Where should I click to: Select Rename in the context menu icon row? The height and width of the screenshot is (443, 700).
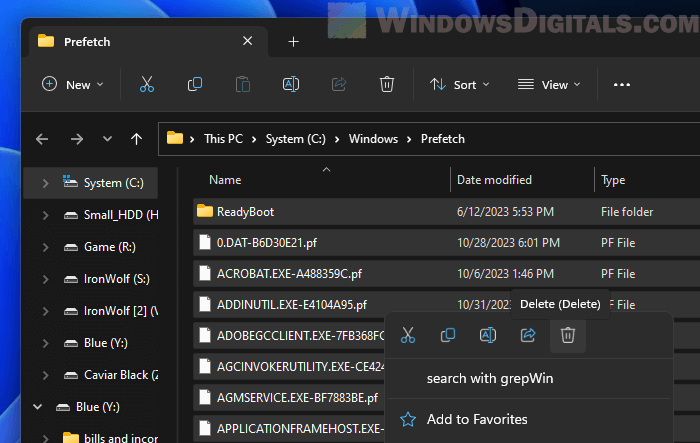click(488, 335)
